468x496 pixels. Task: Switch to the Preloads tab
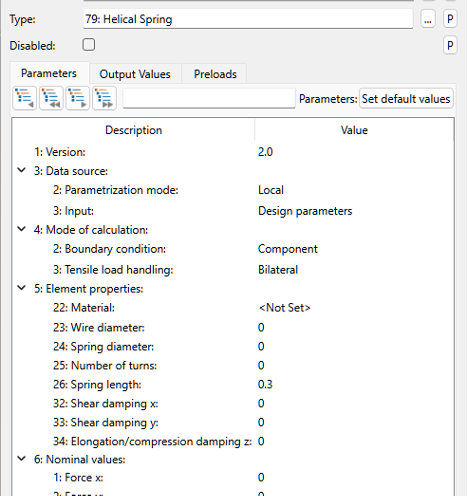pos(215,74)
